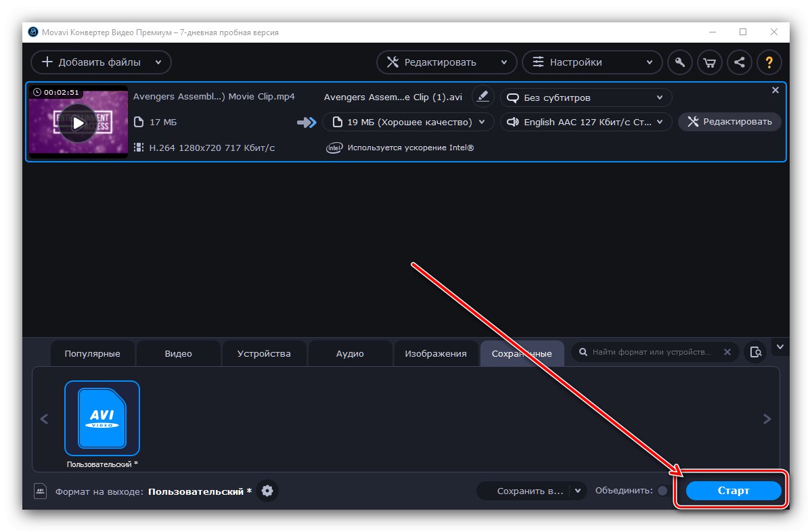Screen dimensions: 812x532
Task: Click the source file size 17 МБ
Action: (x=156, y=123)
